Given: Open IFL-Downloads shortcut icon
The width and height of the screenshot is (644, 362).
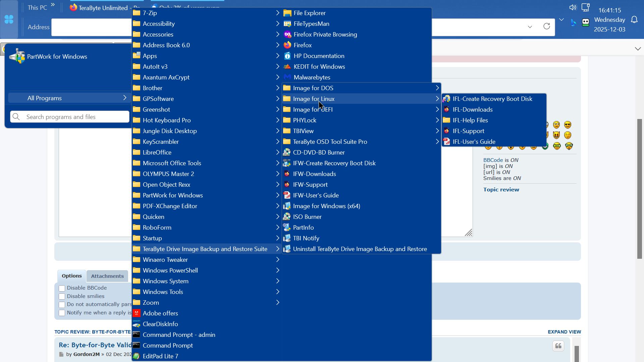Looking at the screenshot, I should coord(446,110).
